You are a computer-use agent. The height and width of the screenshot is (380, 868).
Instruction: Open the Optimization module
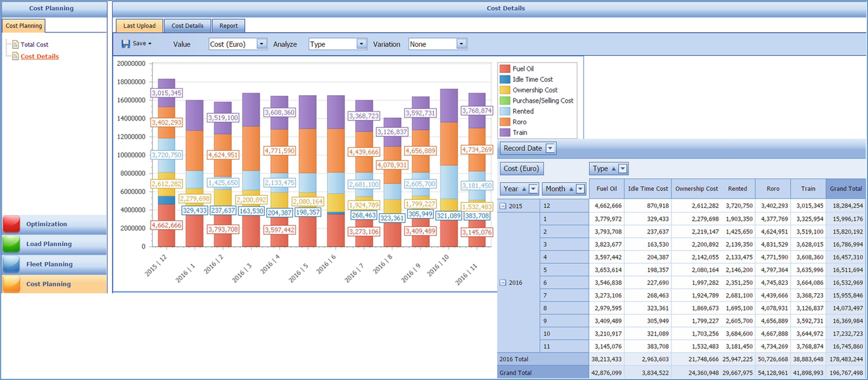point(54,224)
